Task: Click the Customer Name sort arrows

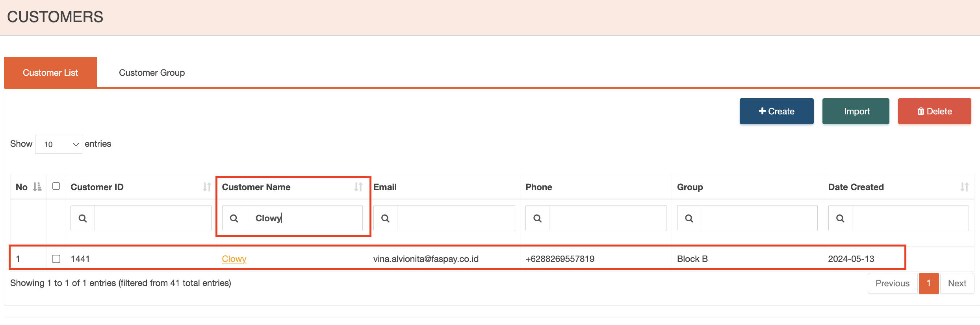Action: coord(358,187)
